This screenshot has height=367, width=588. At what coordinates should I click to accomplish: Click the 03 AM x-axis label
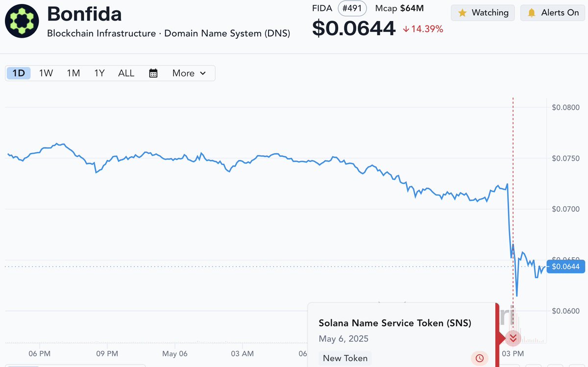(242, 353)
